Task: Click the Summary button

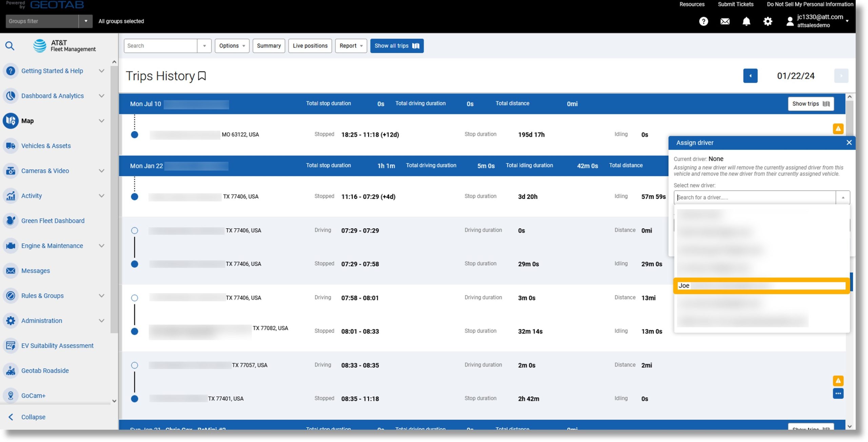Action: 269,46
